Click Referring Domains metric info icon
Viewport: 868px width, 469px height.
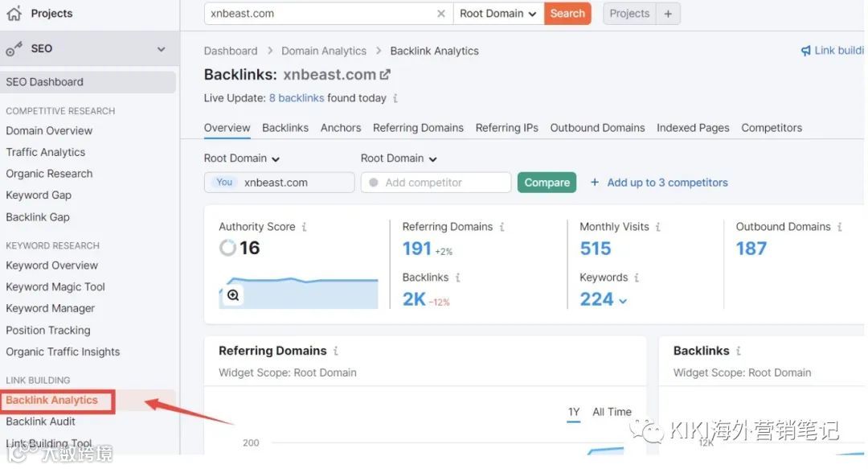(x=502, y=227)
